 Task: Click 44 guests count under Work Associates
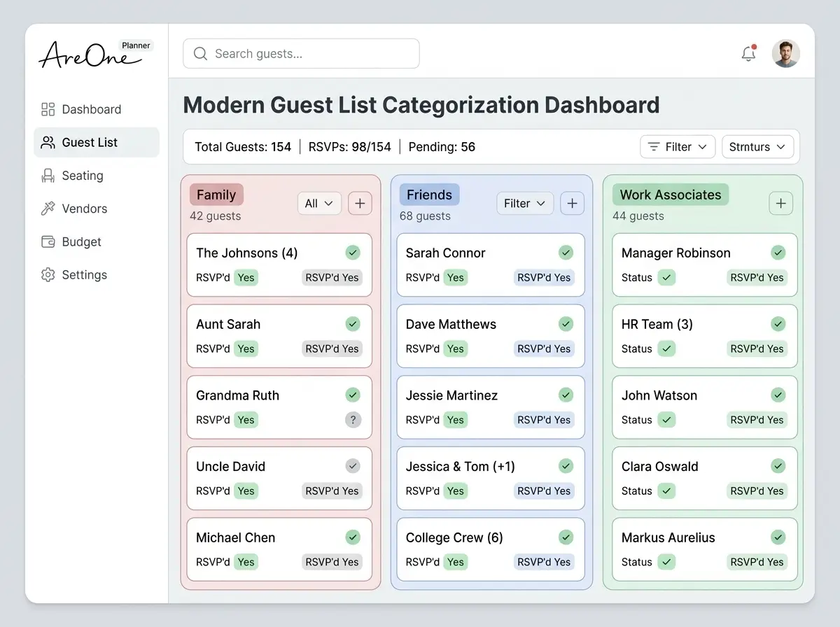(x=638, y=216)
